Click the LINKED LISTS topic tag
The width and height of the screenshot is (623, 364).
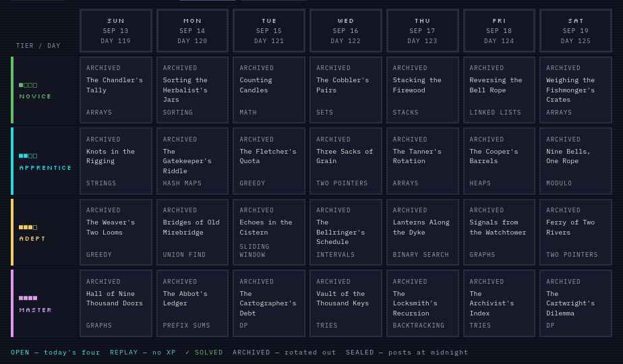pos(495,113)
